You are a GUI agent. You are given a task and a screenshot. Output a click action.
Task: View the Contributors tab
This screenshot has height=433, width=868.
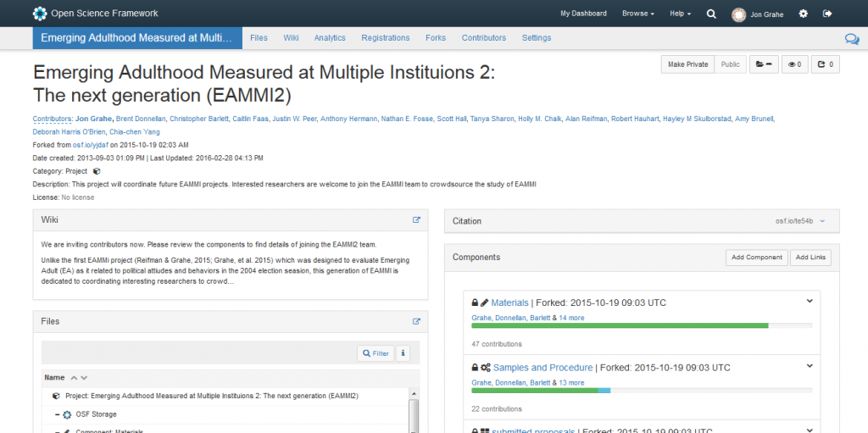[x=484, y=37]
